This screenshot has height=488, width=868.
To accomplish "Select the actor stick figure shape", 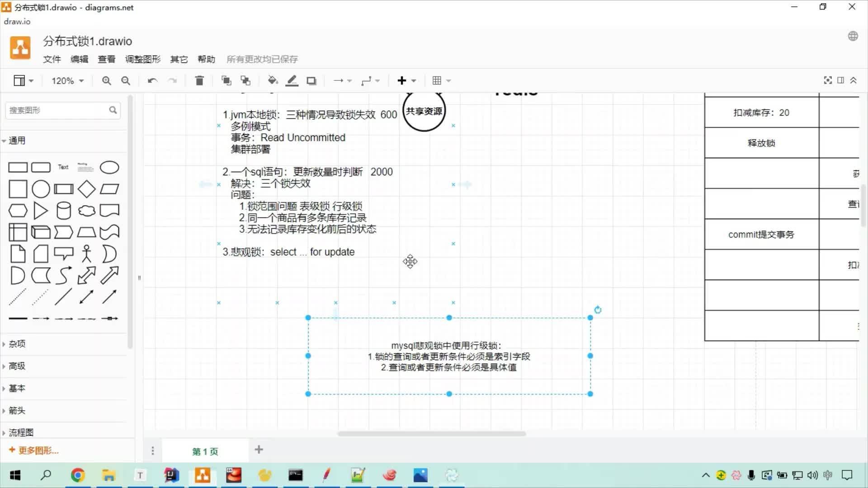I will click(x=86, y=254).
